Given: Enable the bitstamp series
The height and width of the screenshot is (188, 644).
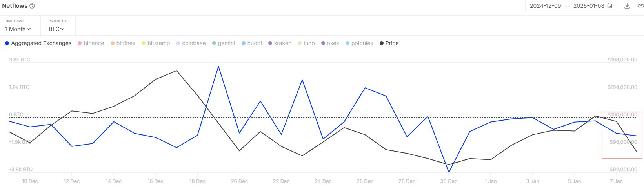Looking at the screenshot, I should click(155, 43).
